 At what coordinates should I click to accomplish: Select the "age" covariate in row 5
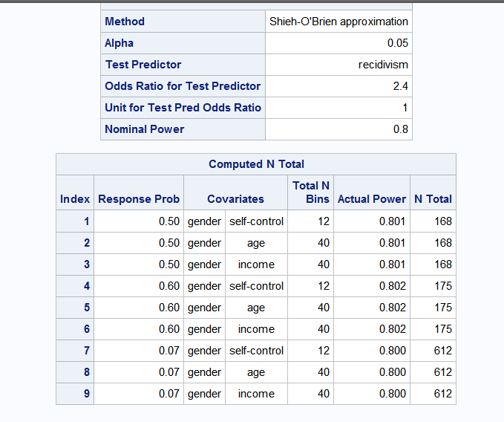(256, 308)
